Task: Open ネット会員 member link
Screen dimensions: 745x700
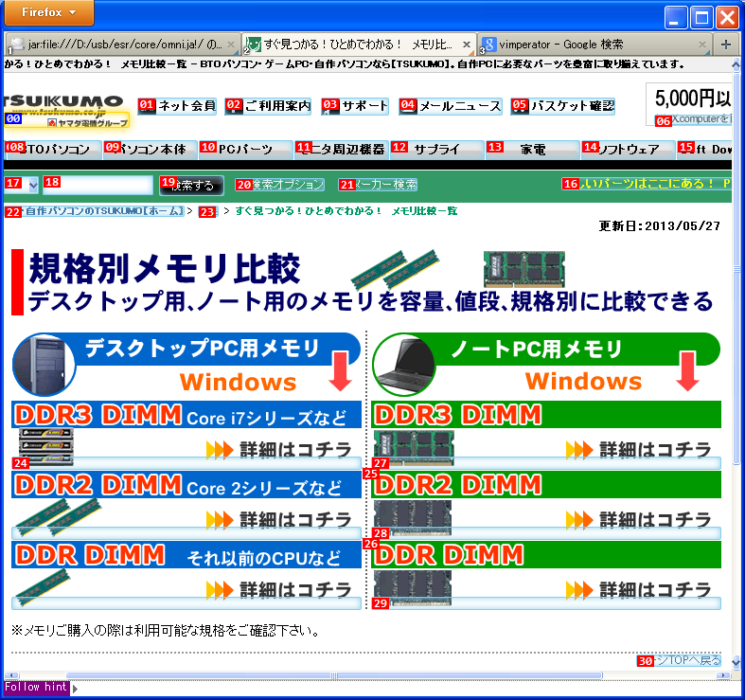Action: (177, 105)
